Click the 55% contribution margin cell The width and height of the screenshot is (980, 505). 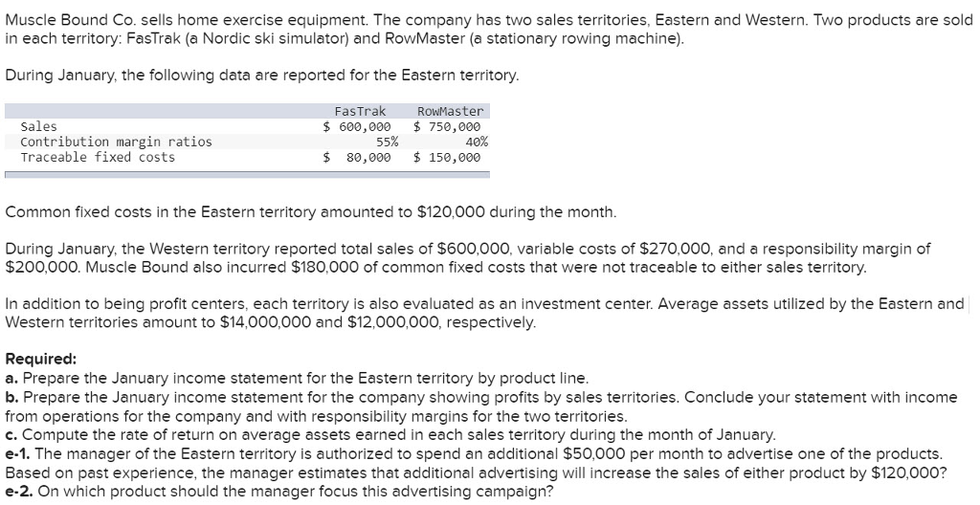[387, 142]
